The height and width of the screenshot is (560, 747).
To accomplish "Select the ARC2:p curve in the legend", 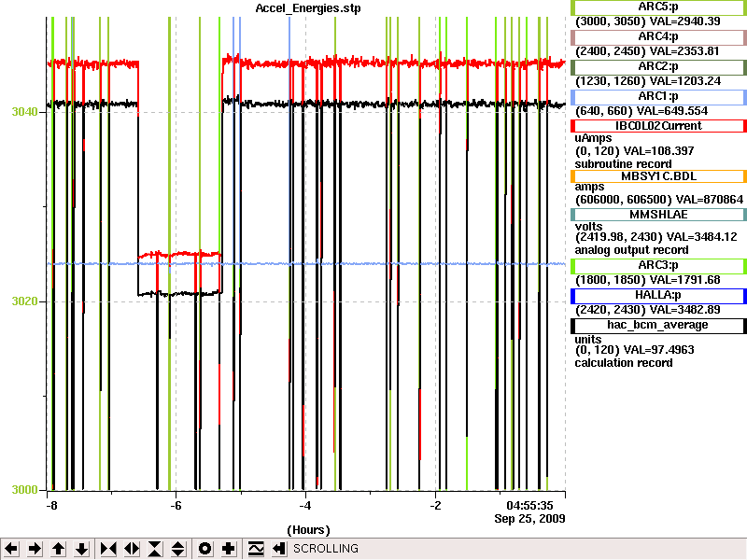I will click(x=658, y=67).
